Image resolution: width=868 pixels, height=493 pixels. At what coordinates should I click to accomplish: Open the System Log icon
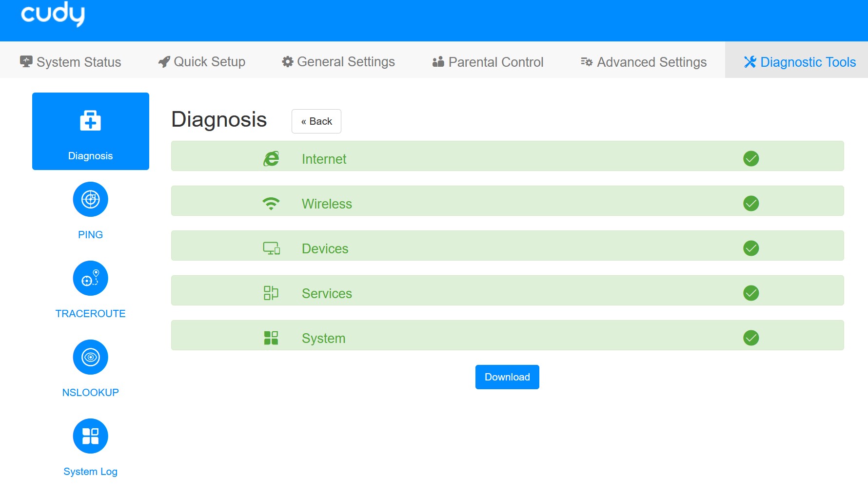90,436
